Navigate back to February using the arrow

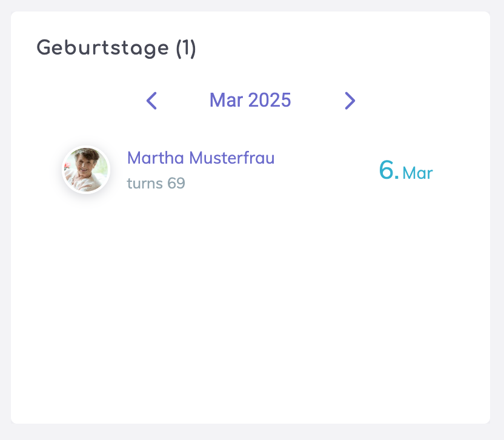(151, 101)
